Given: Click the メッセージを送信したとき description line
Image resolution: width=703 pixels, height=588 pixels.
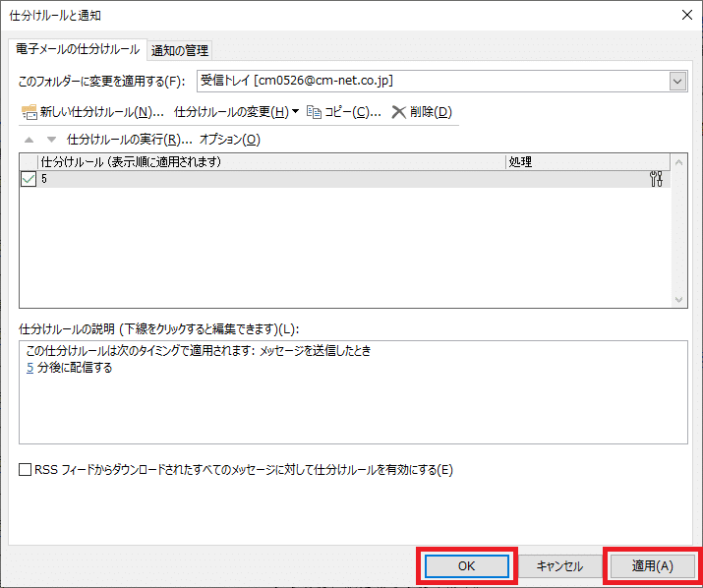Looking at the screenshot, I should 316,351.
